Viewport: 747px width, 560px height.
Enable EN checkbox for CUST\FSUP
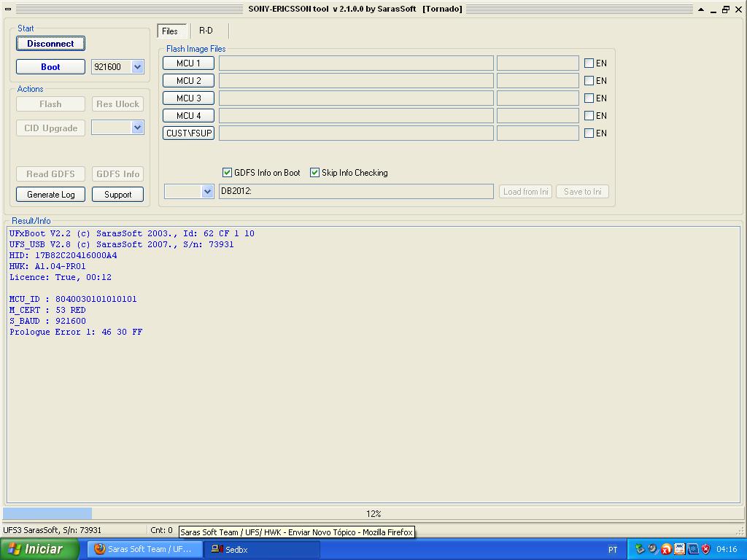(589, 133)
